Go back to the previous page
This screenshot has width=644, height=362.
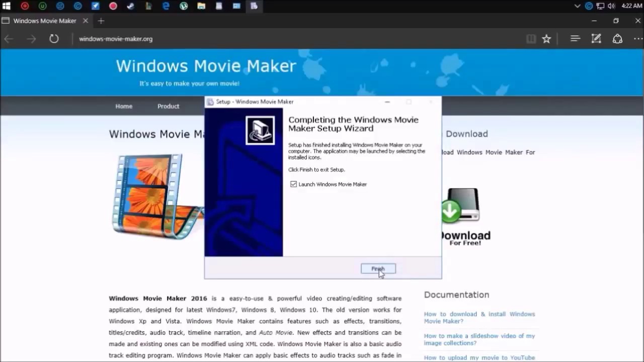(x=9, y=39)
